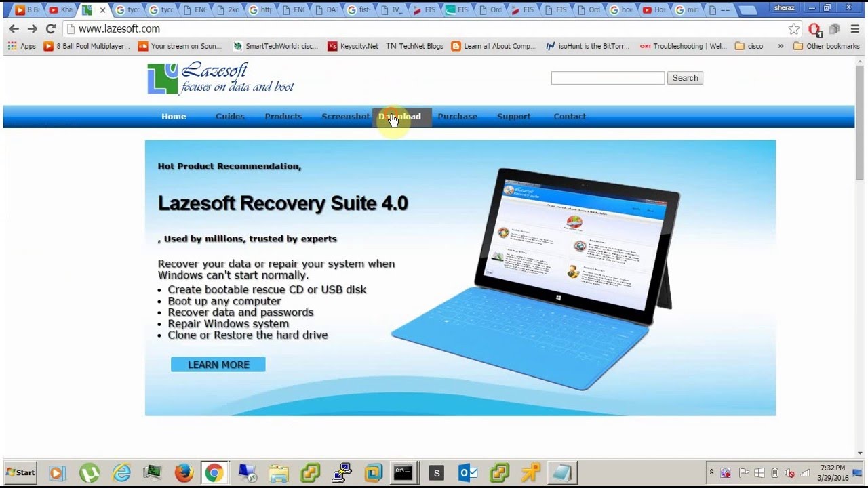Image resolution: width=868 pixels, height=488 pixels.
Task: Go to the Home nav item
Action: point(174,117)
